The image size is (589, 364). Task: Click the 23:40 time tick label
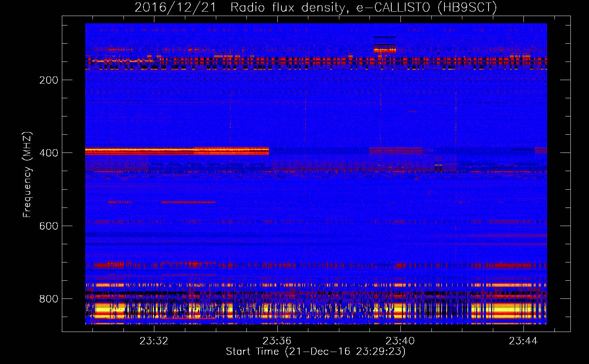click(x=400, y=341)
